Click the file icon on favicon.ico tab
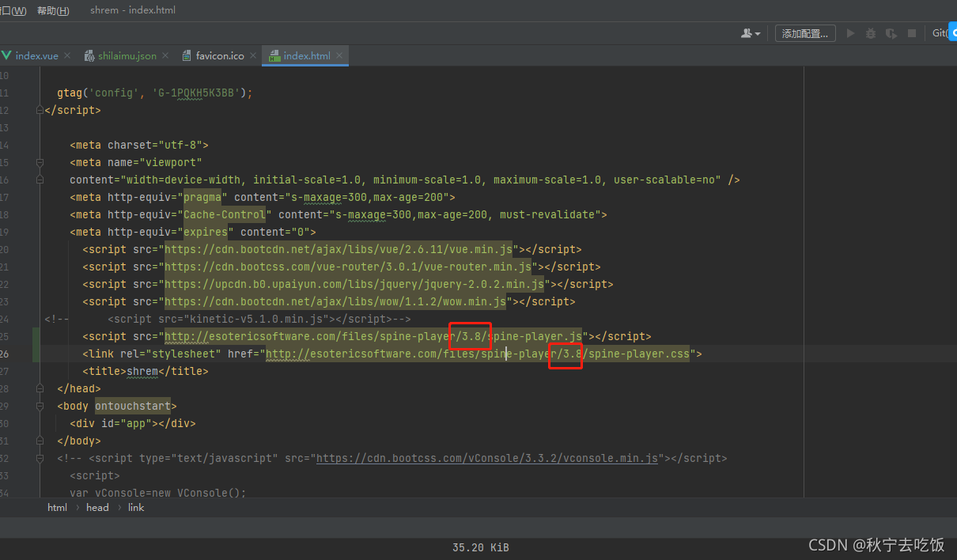957x560 pixels. click(x=187, y=56)
